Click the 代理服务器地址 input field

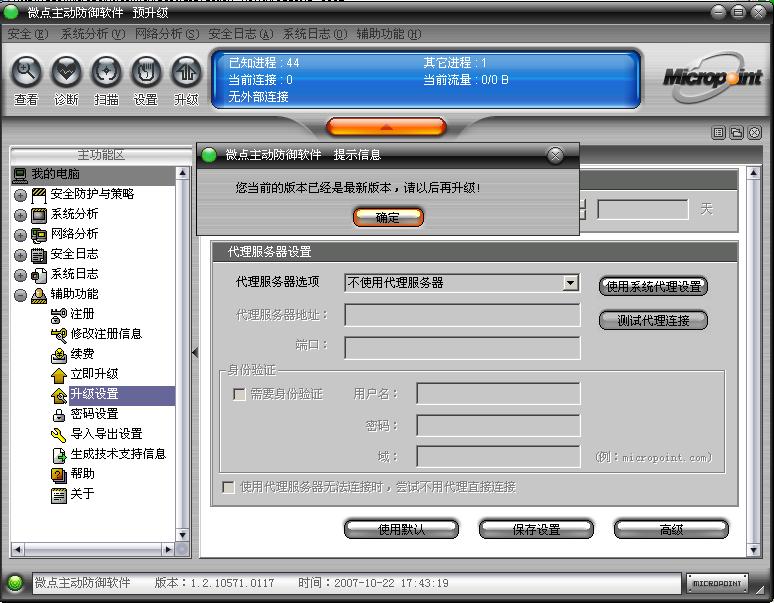point(462,315)
